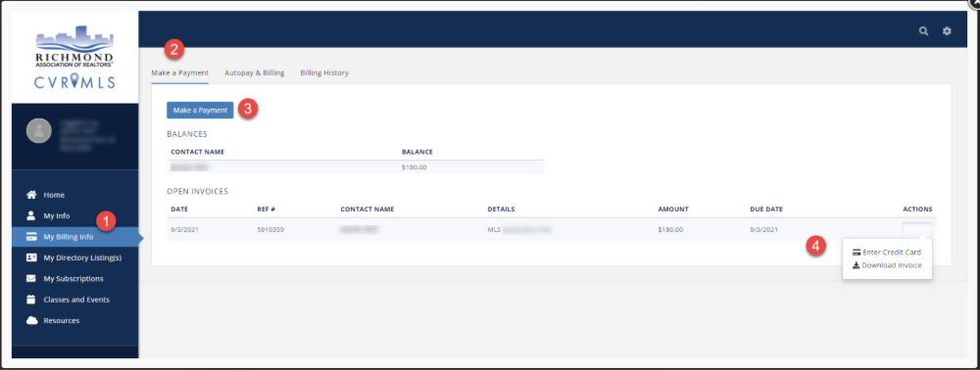The image size is (980, 370).
Task: Open settings gear icon in header
Action: pos(947,30)
